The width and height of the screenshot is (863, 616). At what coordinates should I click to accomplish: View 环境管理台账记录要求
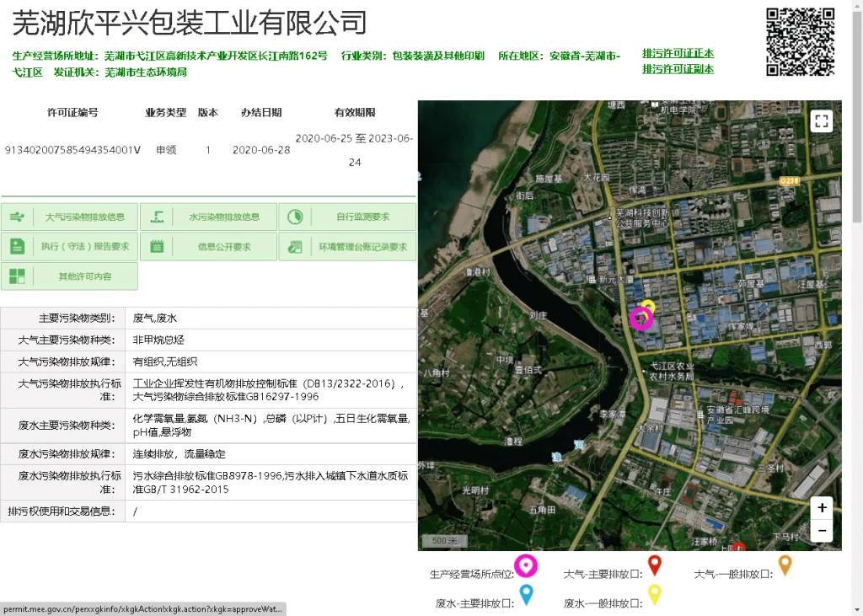click(x=347, y=247)
